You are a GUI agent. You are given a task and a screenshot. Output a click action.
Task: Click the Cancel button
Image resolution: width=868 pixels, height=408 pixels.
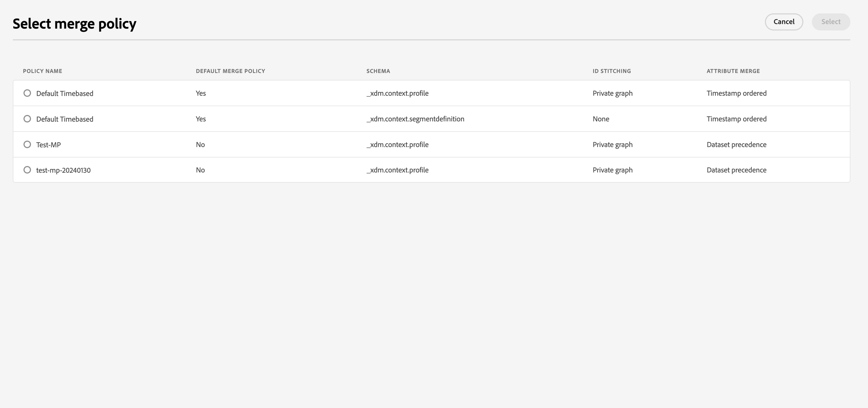(784, 22)
